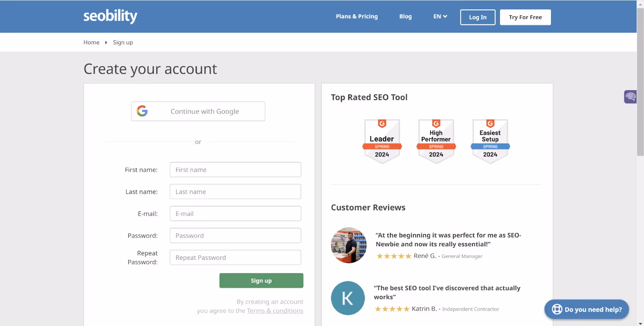This screenshot has height=326, width=644.
Task: Click the First name: label
Action: pos(141,170)
